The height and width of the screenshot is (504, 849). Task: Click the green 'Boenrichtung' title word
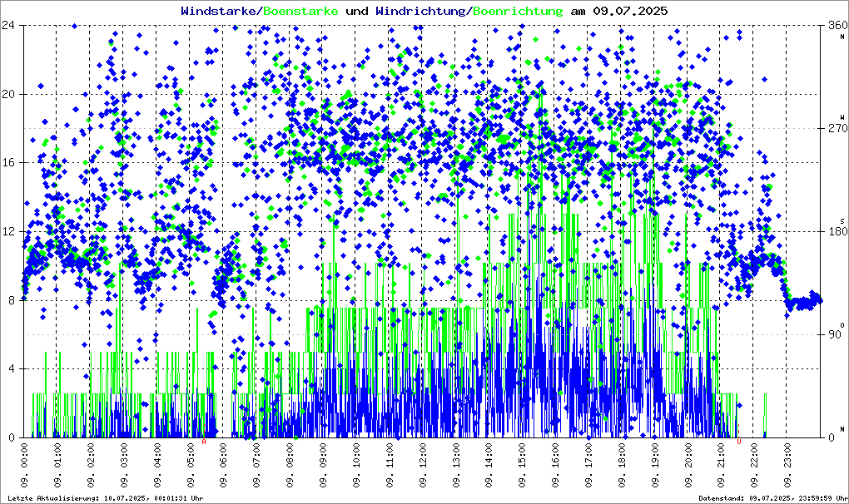click(x=519, y=12)
